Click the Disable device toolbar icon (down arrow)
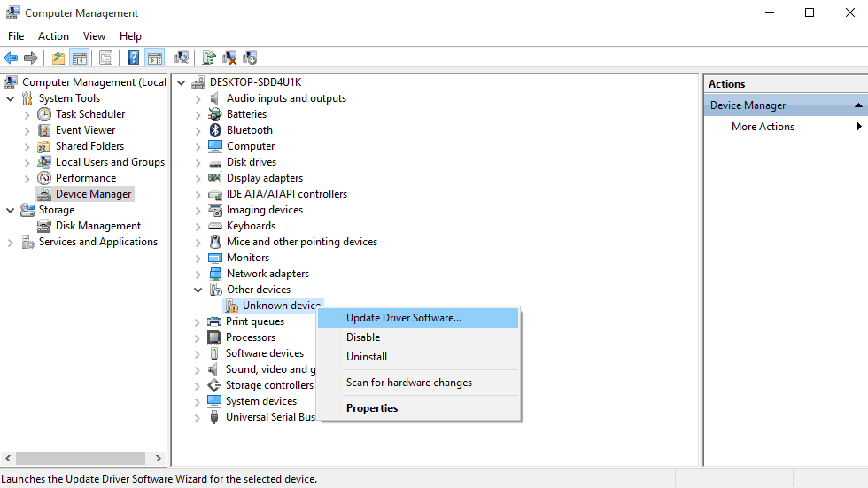 250,58
